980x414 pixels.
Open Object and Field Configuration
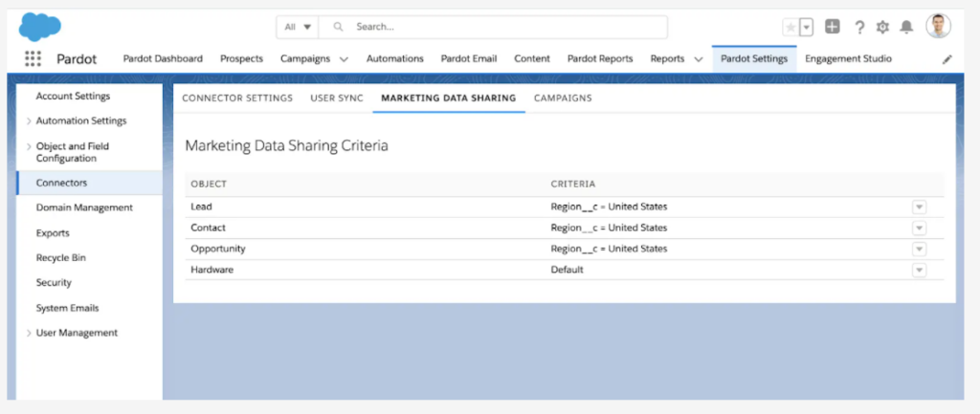tap(73, 152)
